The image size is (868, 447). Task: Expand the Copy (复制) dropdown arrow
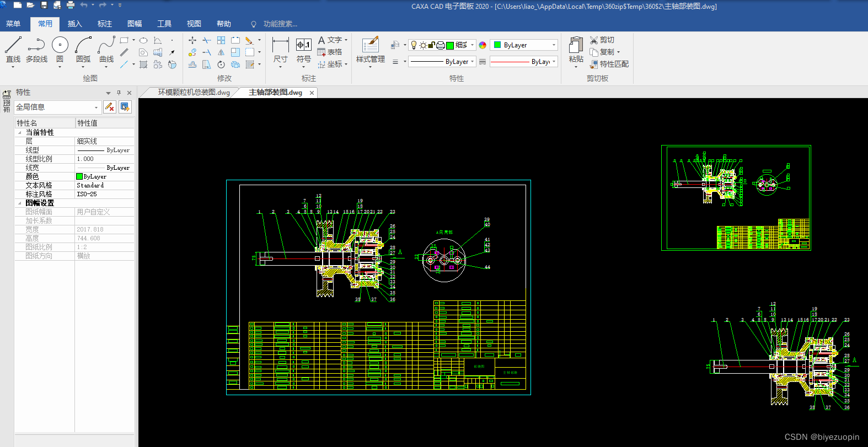[x=618, y=52]
